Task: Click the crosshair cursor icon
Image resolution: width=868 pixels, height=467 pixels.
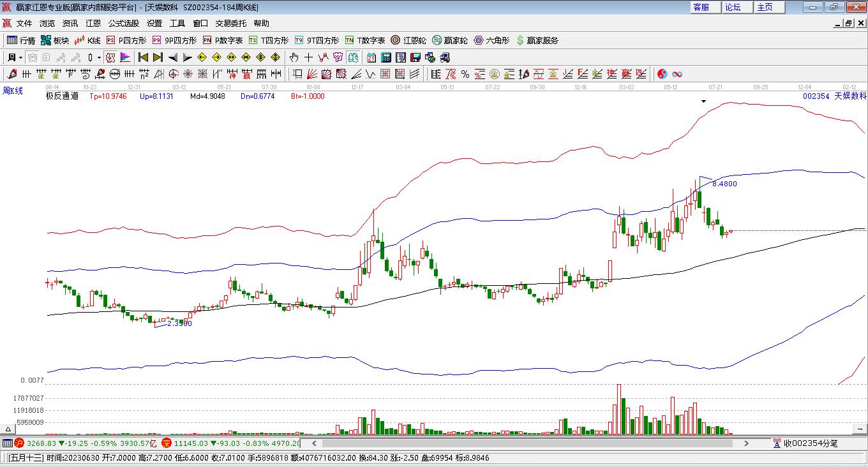Action: 309,57
